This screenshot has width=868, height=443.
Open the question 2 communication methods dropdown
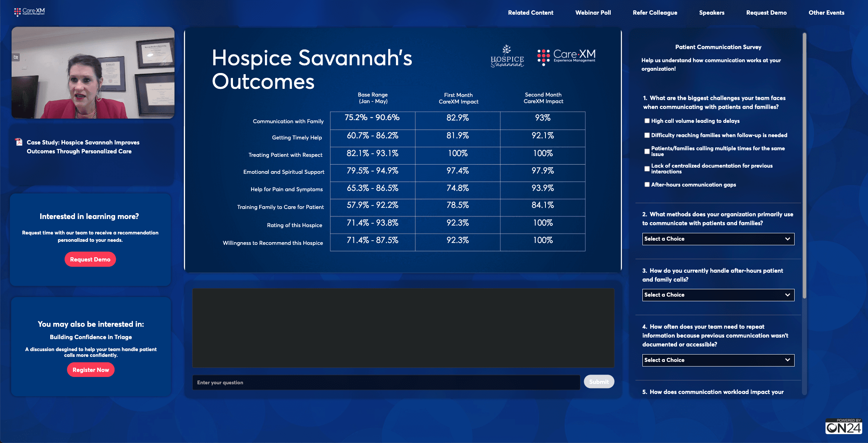click(x=718, y=239)
